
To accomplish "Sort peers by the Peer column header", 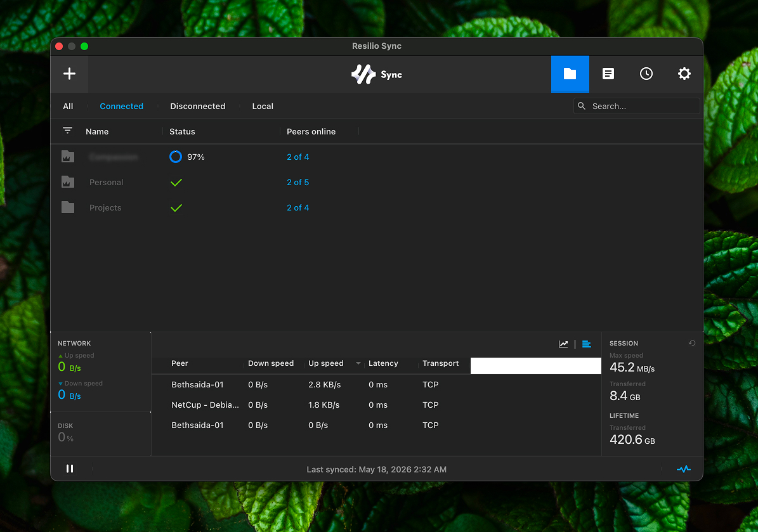I will coord(180,363).
